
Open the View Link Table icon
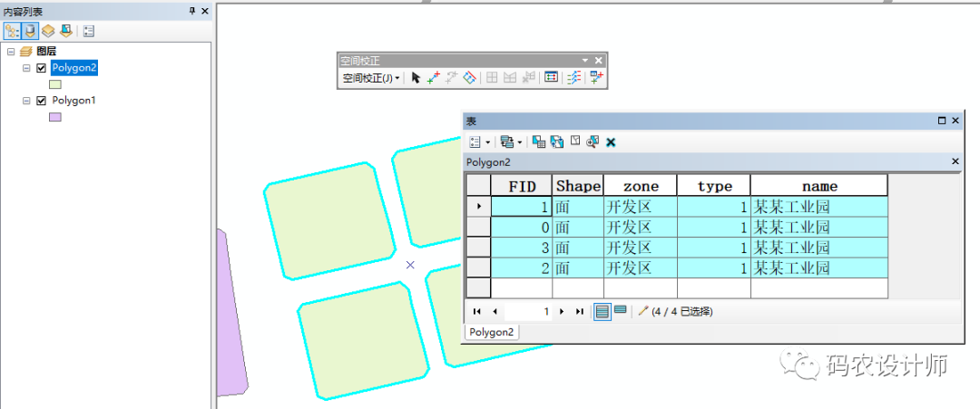551,78
